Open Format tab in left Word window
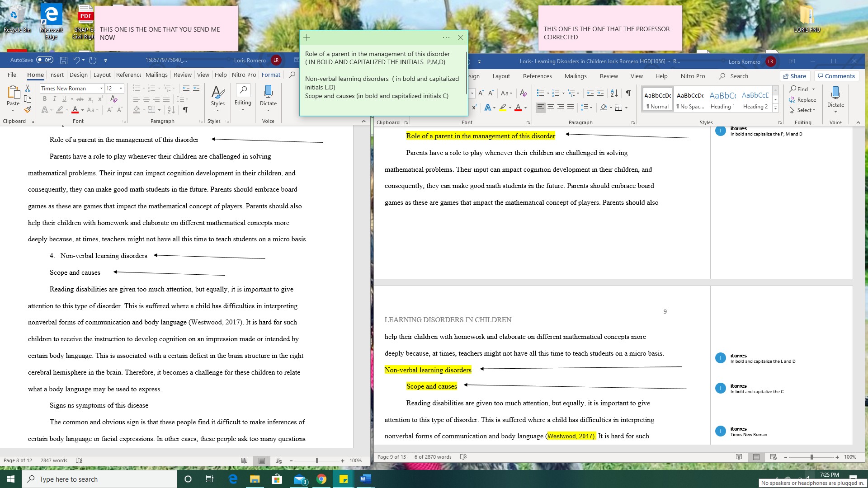 pos(271,75)
